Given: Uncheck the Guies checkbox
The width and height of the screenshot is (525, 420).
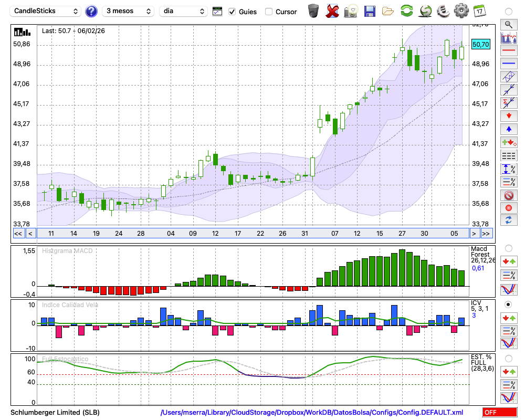Looking at the screenshot, I should (x=232, y=12).
